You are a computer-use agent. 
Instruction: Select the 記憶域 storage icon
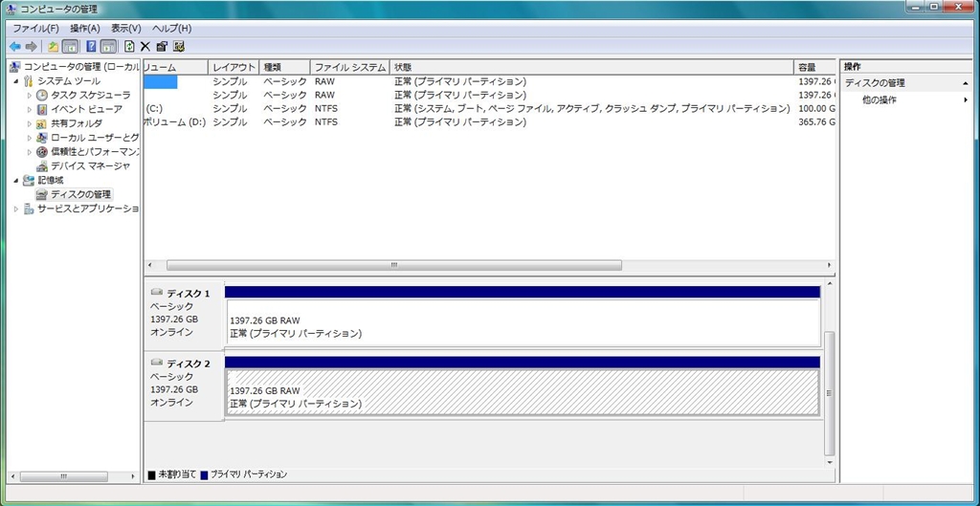[x=28, y=180]
